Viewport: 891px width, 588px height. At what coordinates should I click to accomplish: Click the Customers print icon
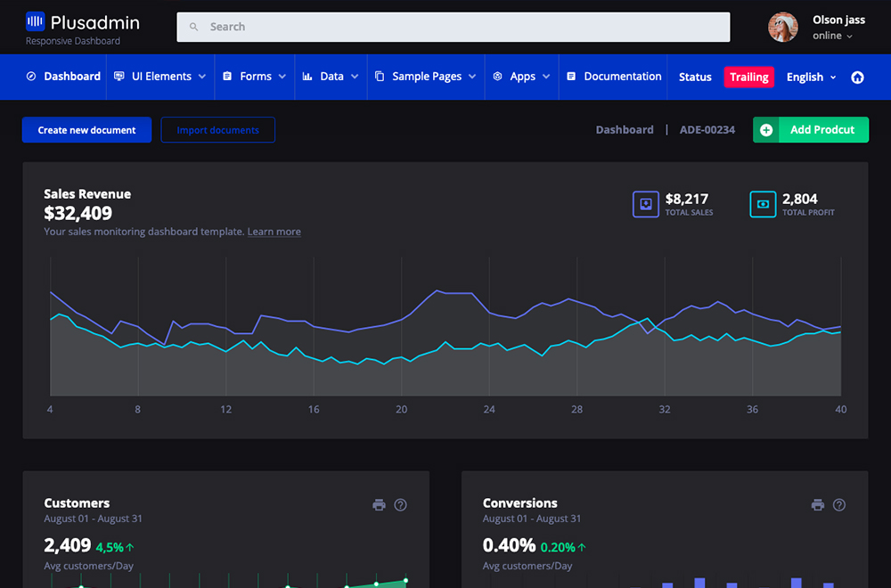pyautogui.click(x=379, y=505)
